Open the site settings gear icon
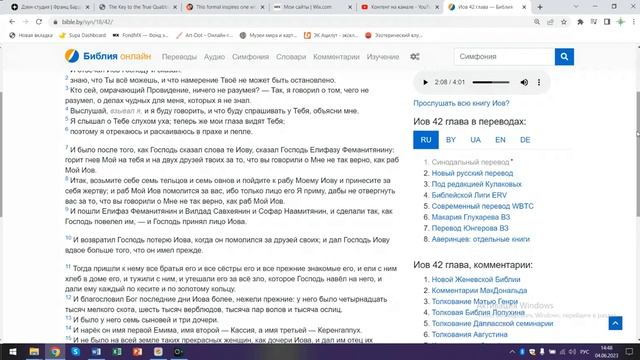This screenshot has height=360, width=640. (415, 57)
